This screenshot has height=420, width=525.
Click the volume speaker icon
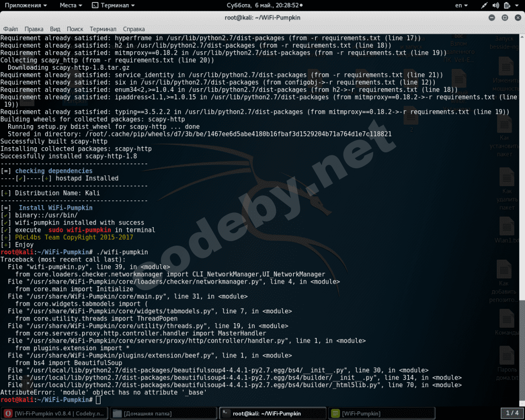[496, 5]
